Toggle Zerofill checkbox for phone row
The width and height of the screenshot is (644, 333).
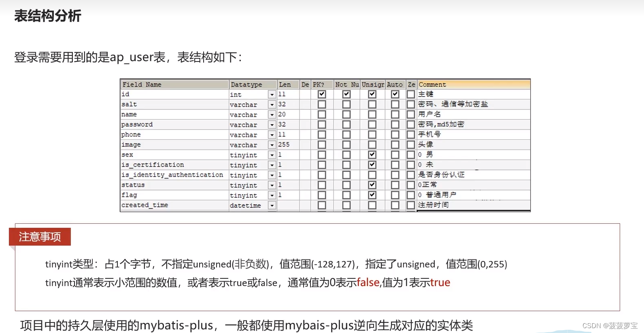click(x=411, y=135)
